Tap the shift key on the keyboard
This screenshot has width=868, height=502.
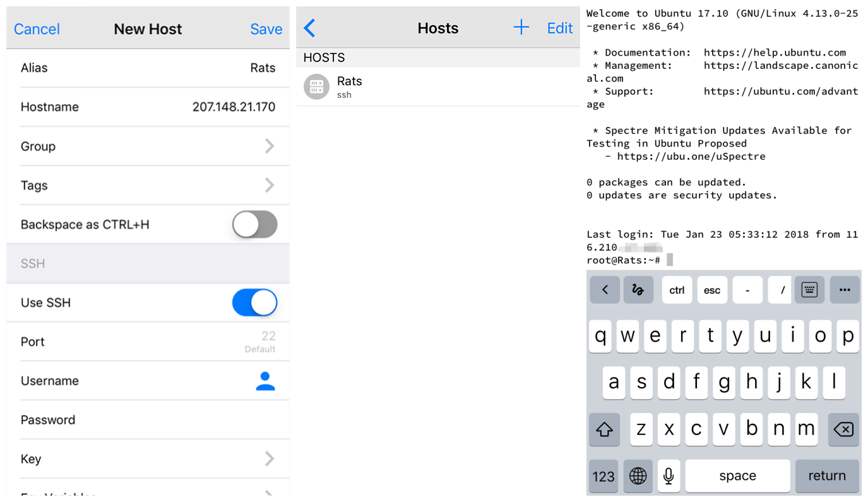(604, 429)
